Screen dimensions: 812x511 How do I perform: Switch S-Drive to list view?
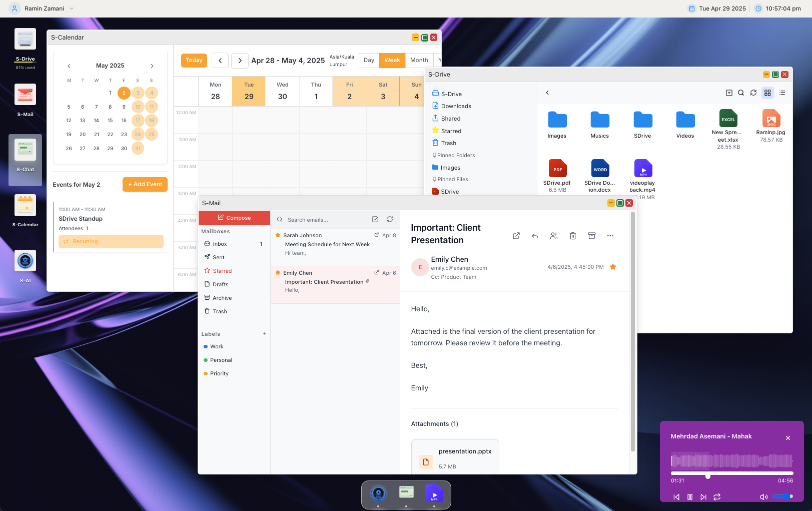coord(781,93)
